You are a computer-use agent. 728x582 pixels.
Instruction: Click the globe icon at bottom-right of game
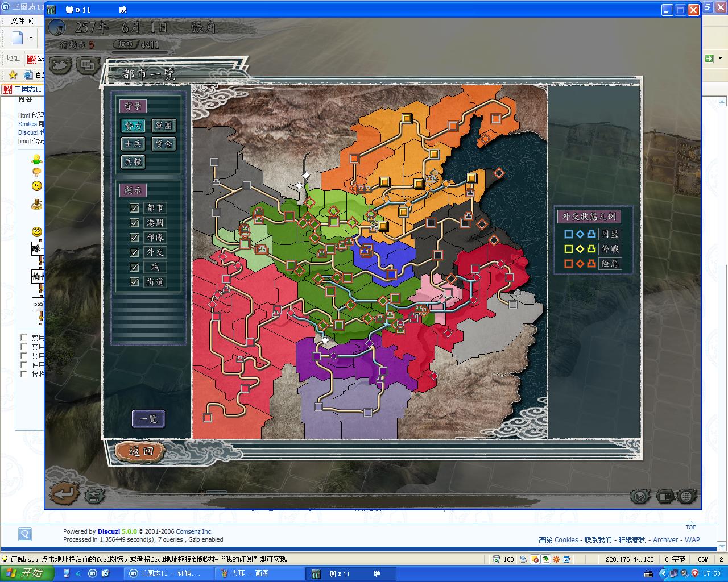point(686,496)
